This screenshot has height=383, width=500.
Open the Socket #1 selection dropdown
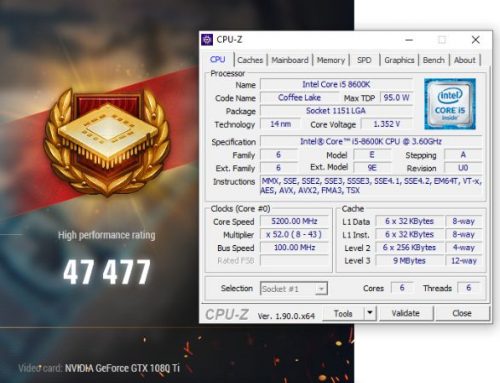[294, 289]
